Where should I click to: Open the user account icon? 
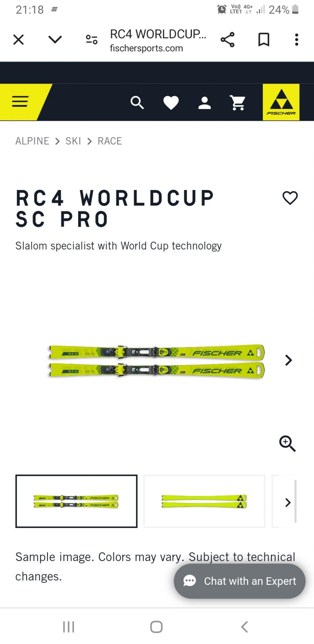coord(204,103)
